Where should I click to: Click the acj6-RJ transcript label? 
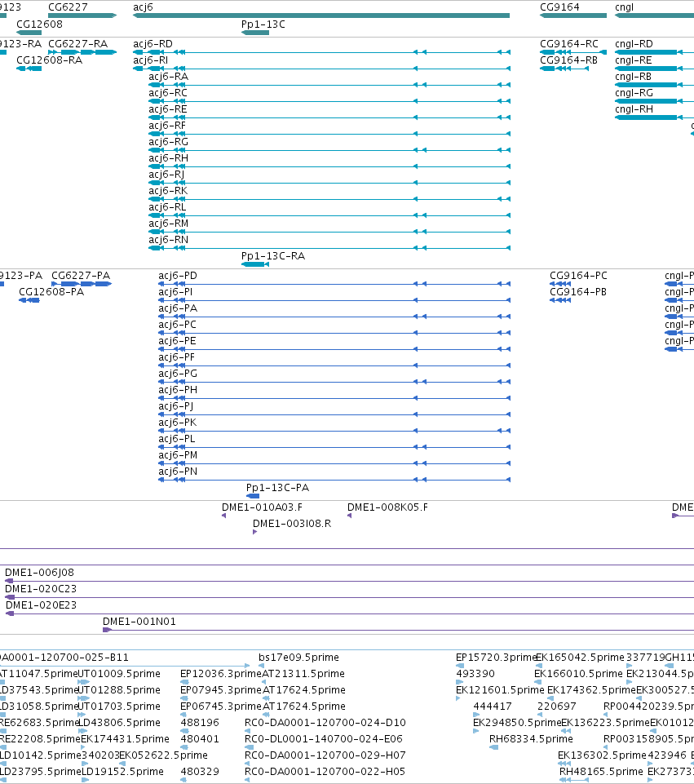pyautogui.click(x=166, y=175)
